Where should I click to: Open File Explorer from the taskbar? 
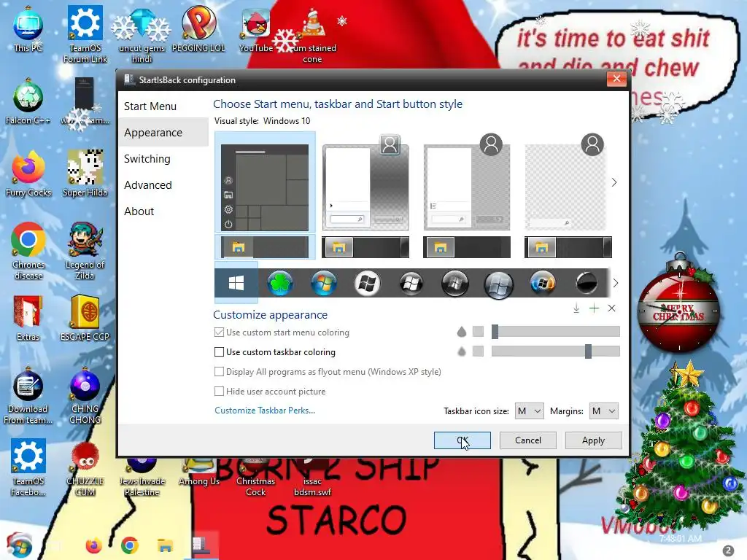[x=166, y=545]
